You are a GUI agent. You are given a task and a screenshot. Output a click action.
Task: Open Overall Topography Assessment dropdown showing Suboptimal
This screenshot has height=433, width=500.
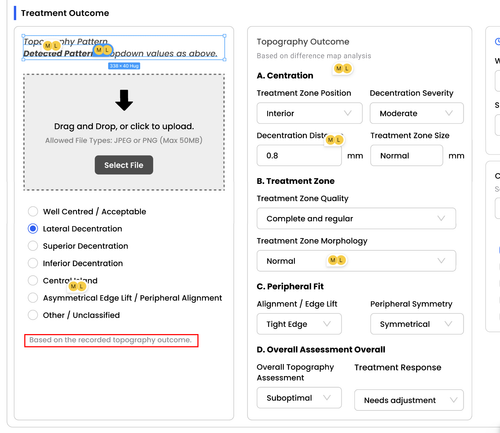click(299, 398)
